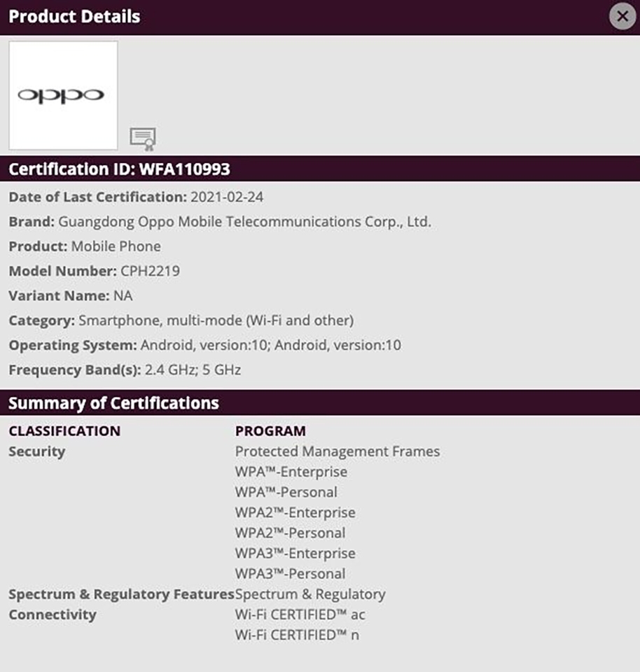Click the 2.4 GHz; 5 GHz frequency text
The image size is (640, 672).
pos(193,370)
